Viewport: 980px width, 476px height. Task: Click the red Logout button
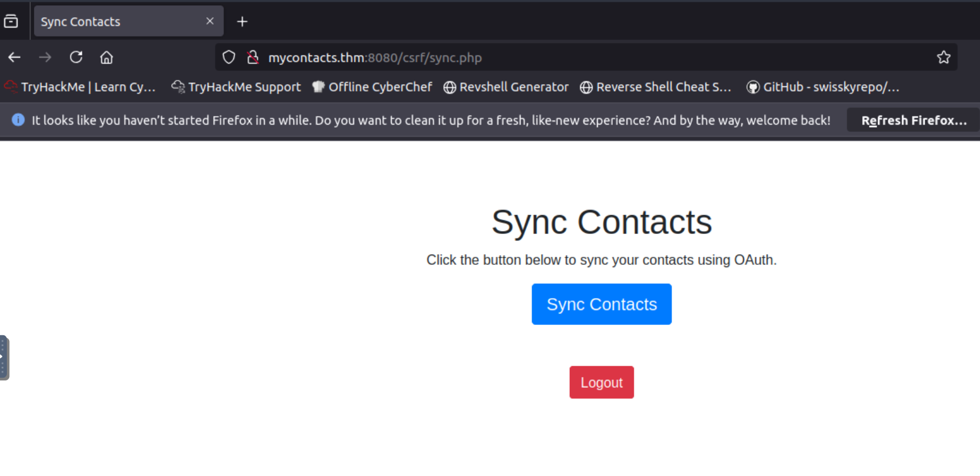601,382
